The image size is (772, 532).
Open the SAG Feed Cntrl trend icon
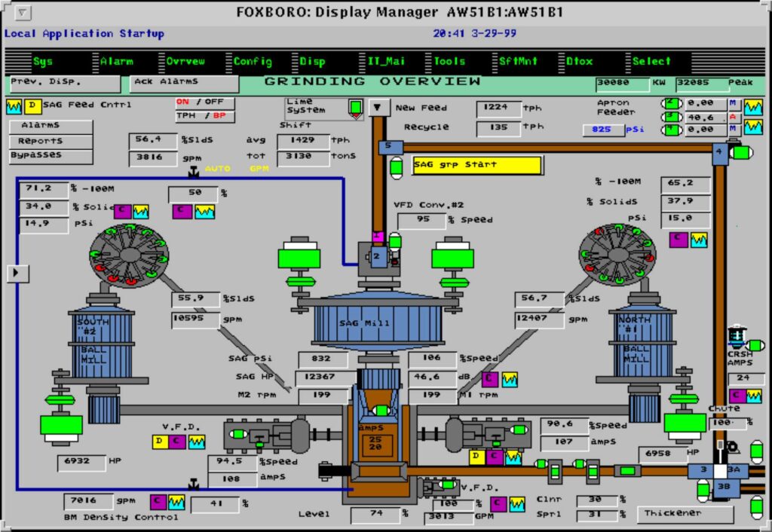(14, 106)
